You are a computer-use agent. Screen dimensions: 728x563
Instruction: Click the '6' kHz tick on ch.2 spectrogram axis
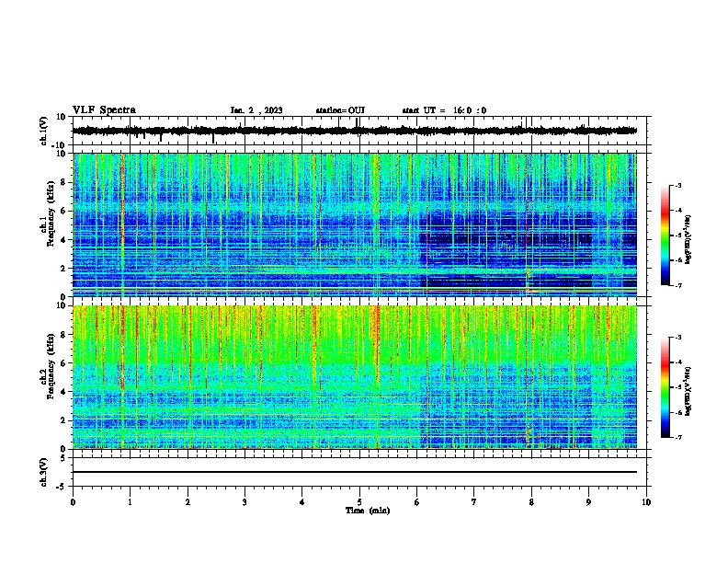click(63, 363)
